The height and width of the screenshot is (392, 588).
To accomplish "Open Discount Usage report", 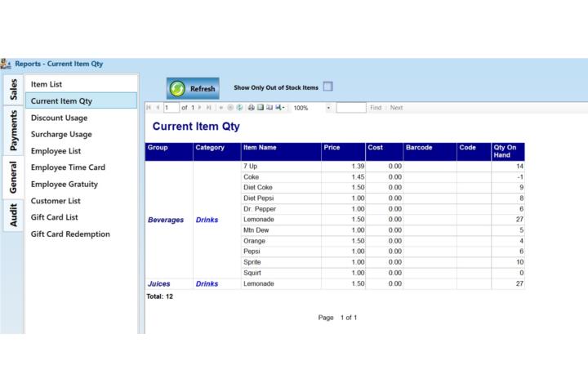I will tap(81, 118).
